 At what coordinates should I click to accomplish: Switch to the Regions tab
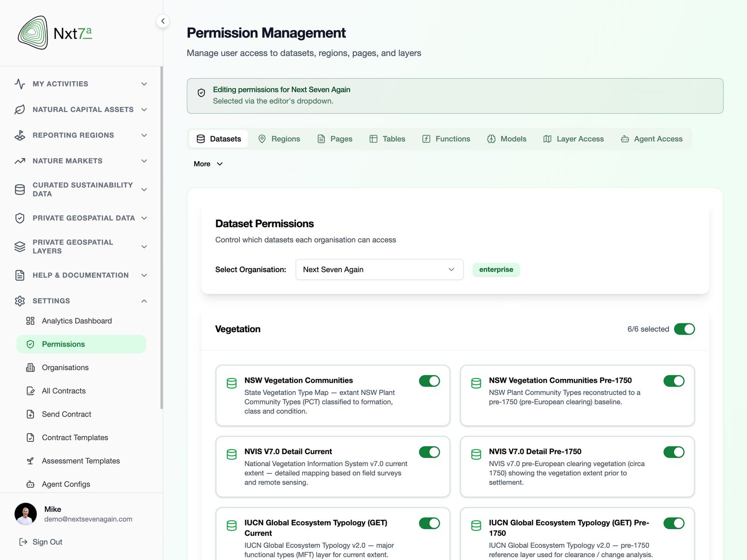(279, 139)
